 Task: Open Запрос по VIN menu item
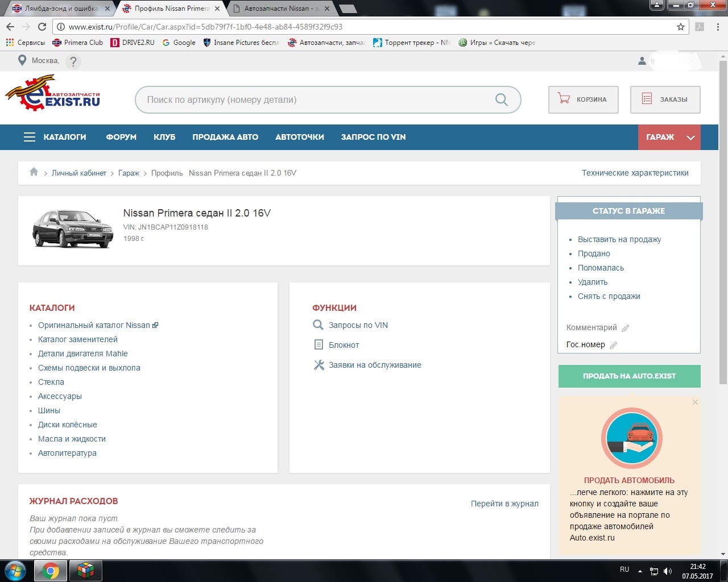pyautogui.click(x=373, y=137)
